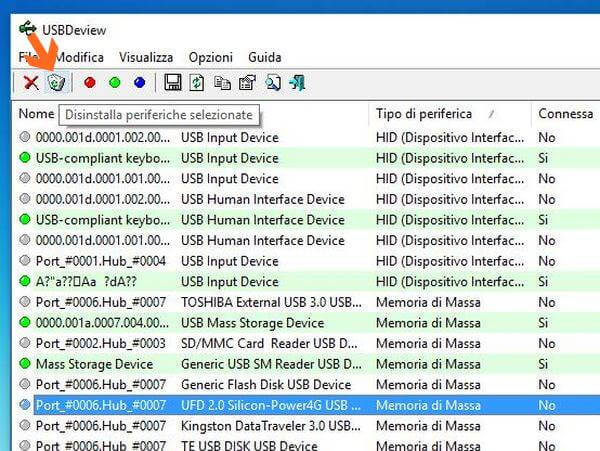Image resolution: width=600 pixels, height=451 pixels.
Task: Click Connessa value of TOSHIBA External row
Action: pos(546,302)
